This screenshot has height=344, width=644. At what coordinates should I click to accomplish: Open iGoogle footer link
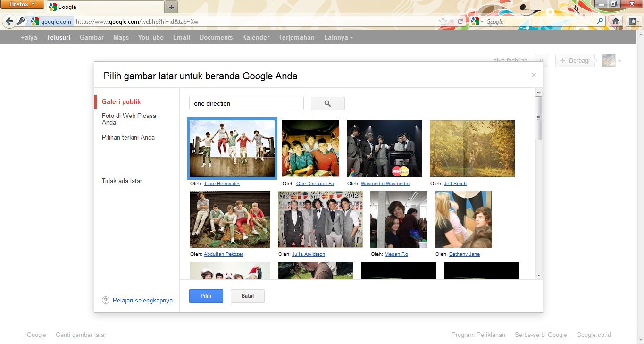point(36,335)
